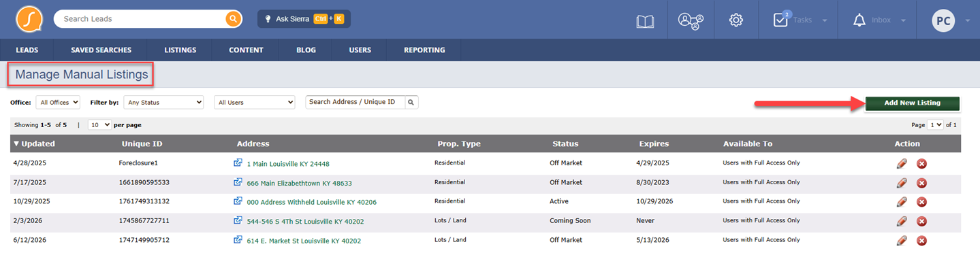Edit the Foreclosure1 listing with pencil icon
980x257 pixels.
(902, 163)
